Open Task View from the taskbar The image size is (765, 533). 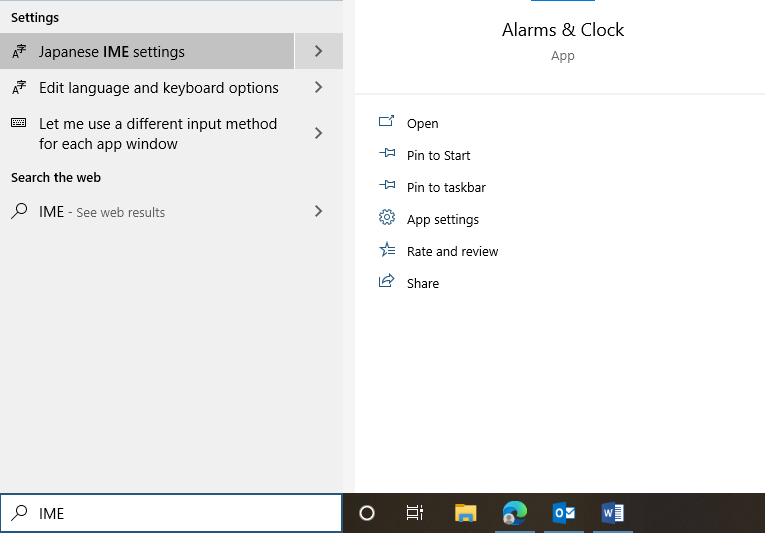[415, 513]
